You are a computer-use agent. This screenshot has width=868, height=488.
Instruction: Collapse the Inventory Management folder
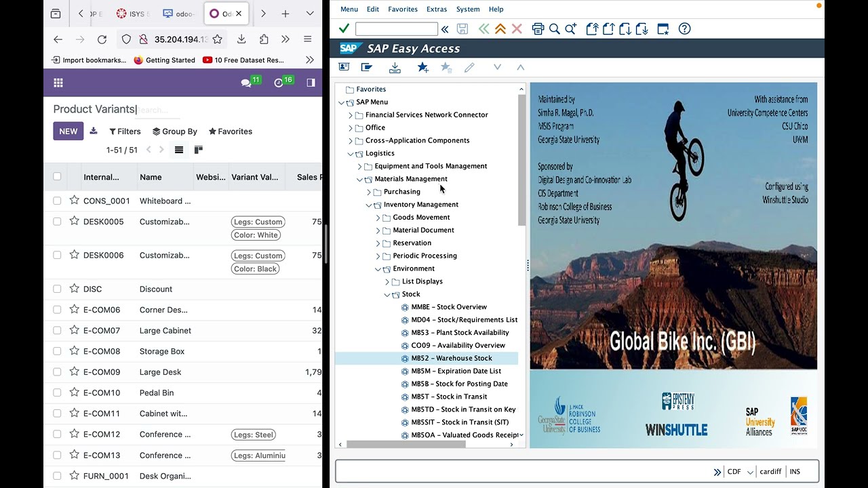pyautogui.click(x=369, y=205)
